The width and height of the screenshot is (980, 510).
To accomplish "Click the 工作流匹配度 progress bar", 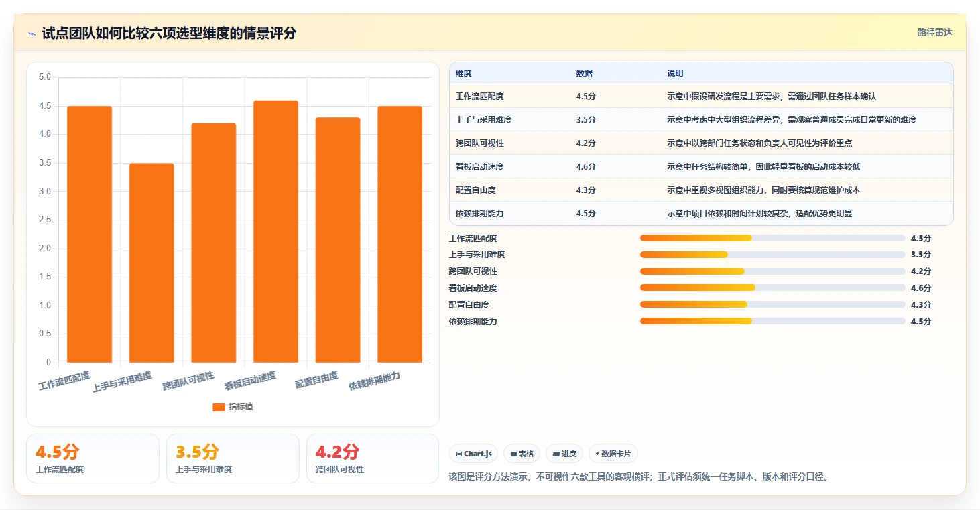I will coord(773,238).
